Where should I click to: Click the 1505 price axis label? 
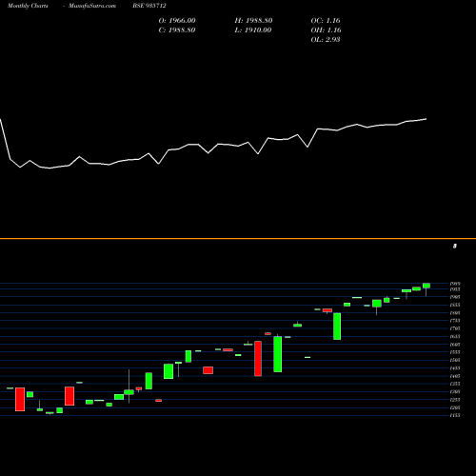click(x=455, y=360)
